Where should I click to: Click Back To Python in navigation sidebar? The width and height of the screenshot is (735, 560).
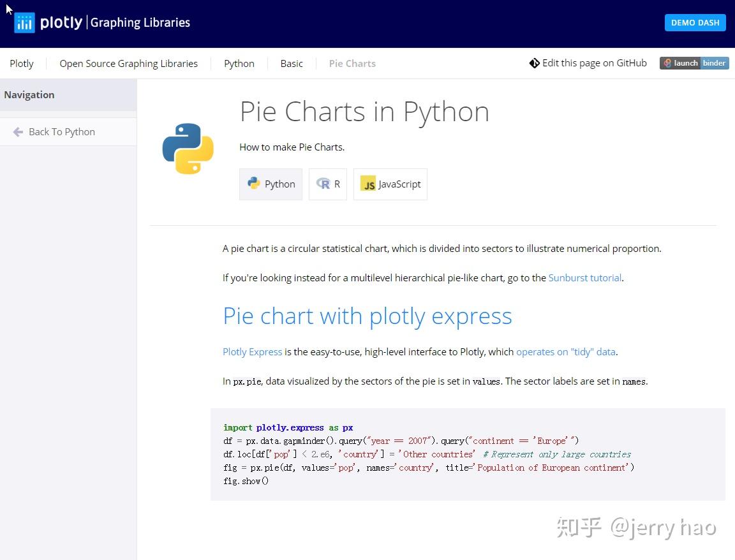(x=62, y=132)
